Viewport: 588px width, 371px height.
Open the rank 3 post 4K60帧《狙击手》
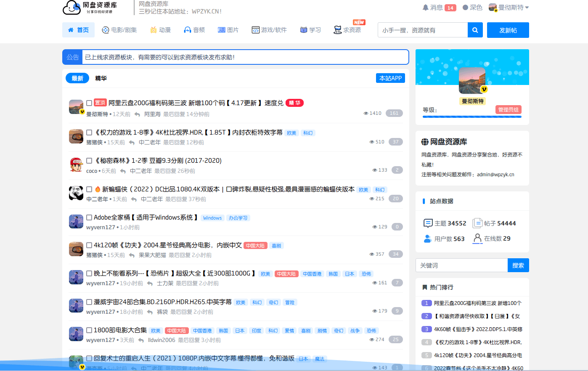478,329
